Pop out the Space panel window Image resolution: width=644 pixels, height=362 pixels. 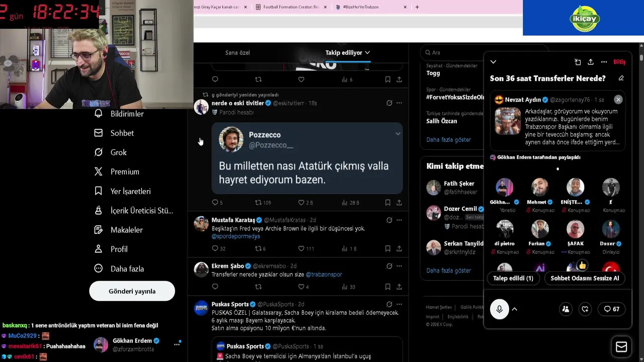(x=578, y=62)
